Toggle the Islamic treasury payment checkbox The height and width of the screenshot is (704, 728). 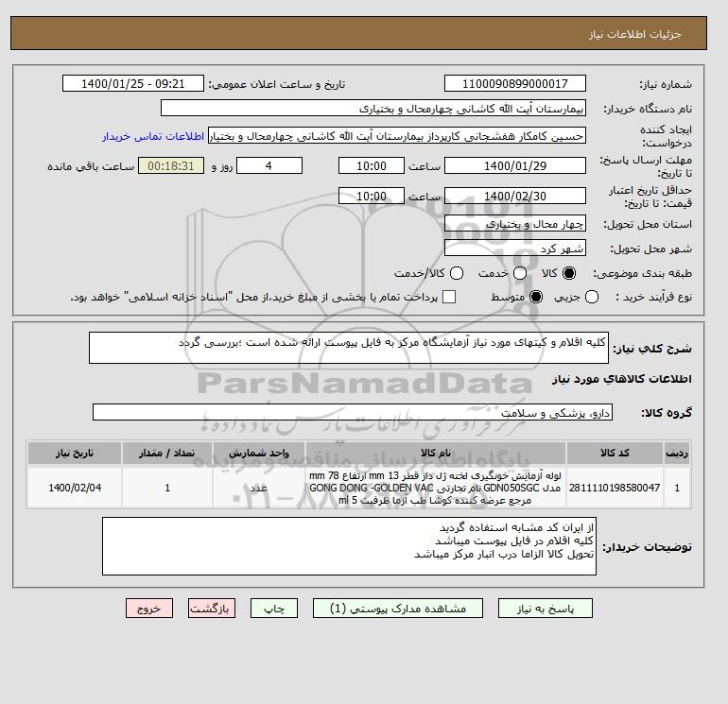449,297
